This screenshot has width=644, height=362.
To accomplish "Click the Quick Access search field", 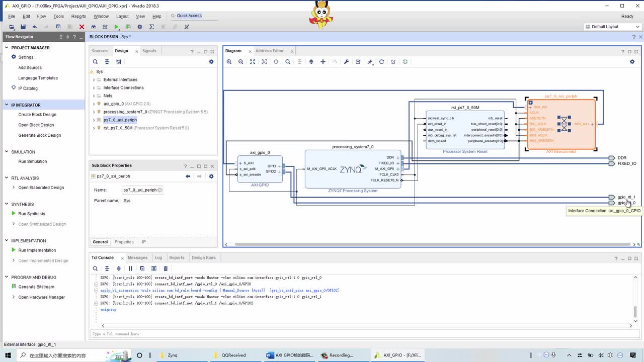I will click(194, 16).
